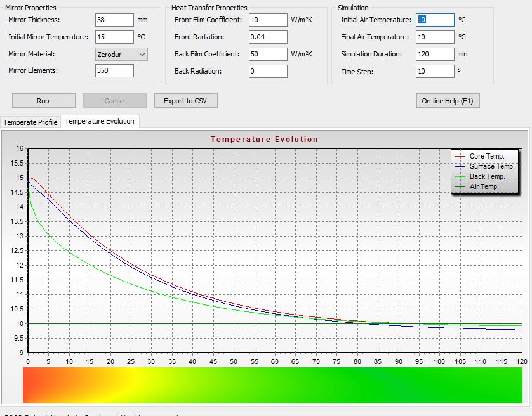Click the Front Radiation input field
The width and height of the screenshot is (532, 416).
point(268,37)
